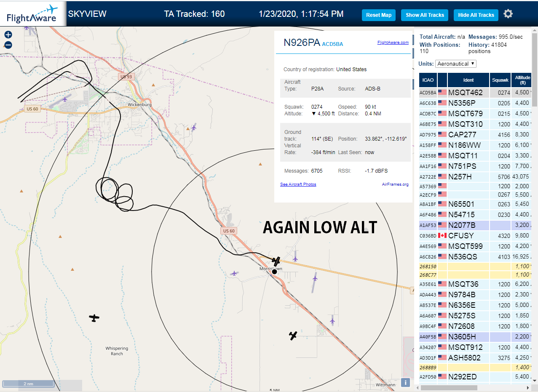538x392 pixels.
Task: Select the N5356P aircraft row
Action: pyautogui.click(x=475, y=103)
